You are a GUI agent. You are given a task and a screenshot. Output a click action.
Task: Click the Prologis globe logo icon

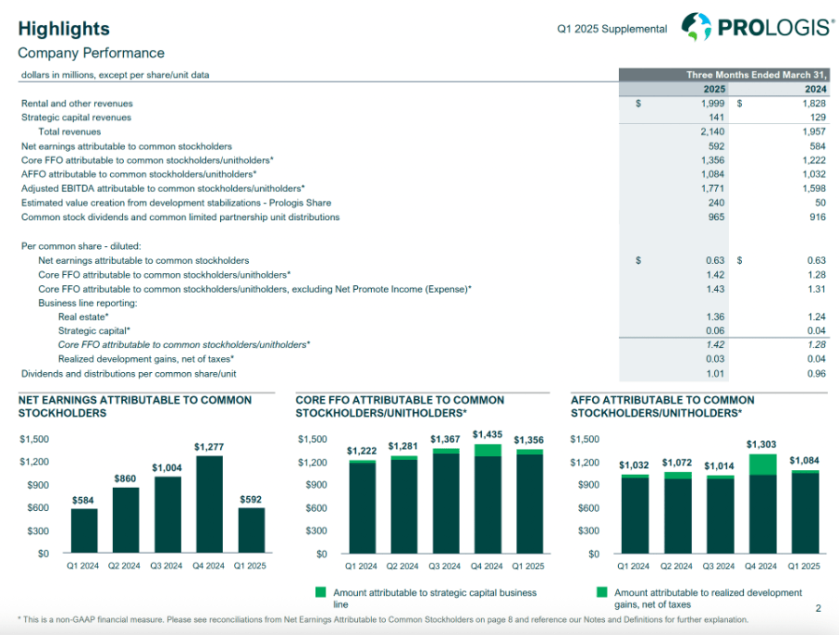[696, 23]
